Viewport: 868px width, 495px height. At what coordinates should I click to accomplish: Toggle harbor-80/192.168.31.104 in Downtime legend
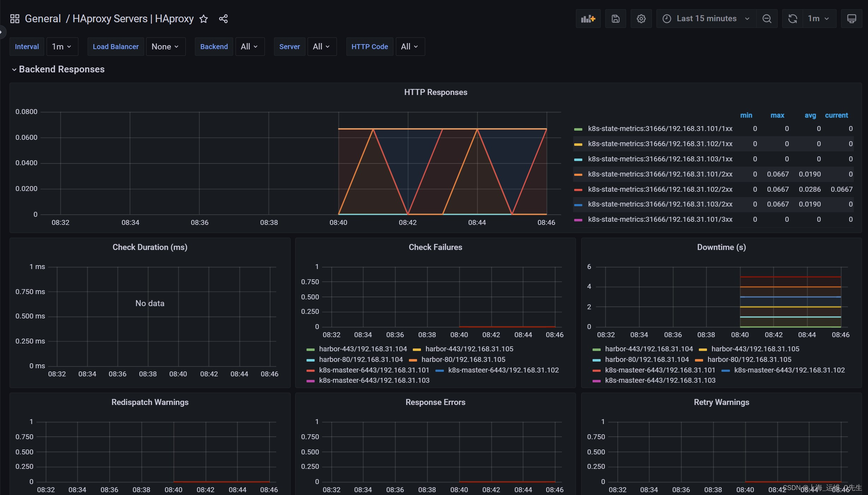tap(647, 359)
